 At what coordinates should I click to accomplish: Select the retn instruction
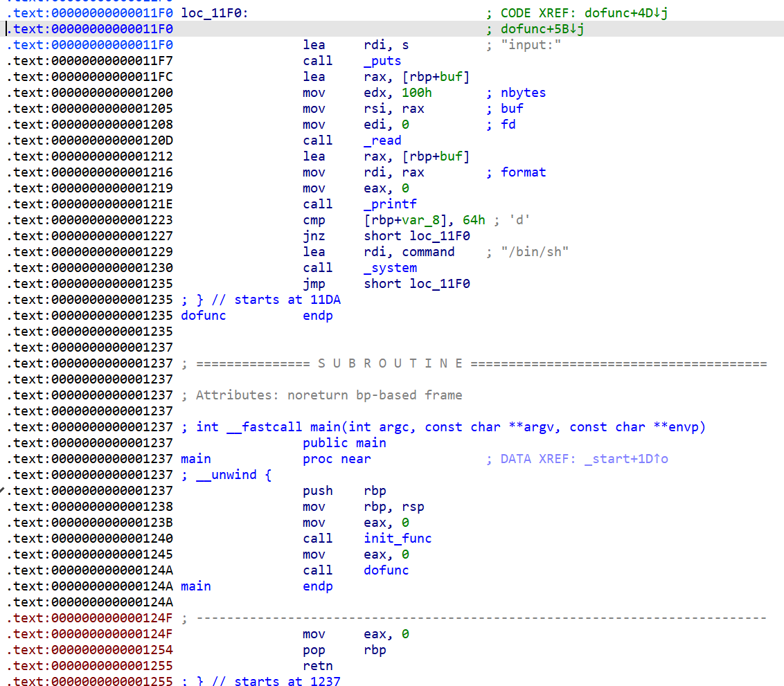pyautogui.click(x=317, y=666)
